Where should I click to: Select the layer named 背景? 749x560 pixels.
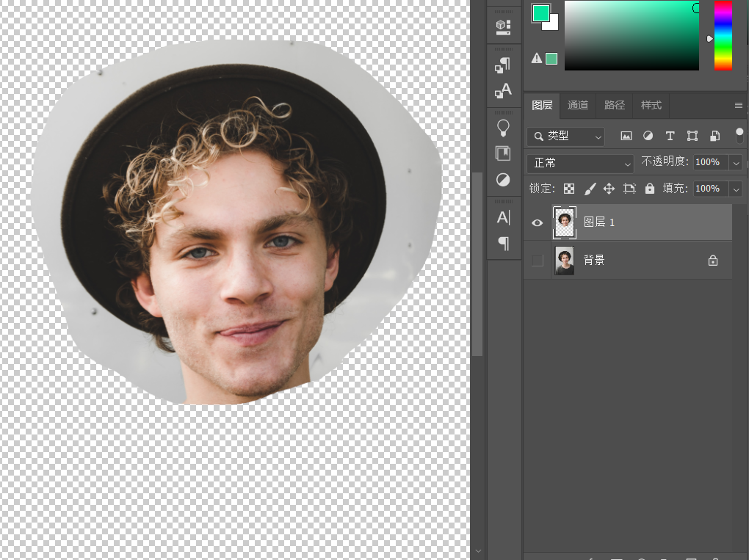tap(594, 261)
